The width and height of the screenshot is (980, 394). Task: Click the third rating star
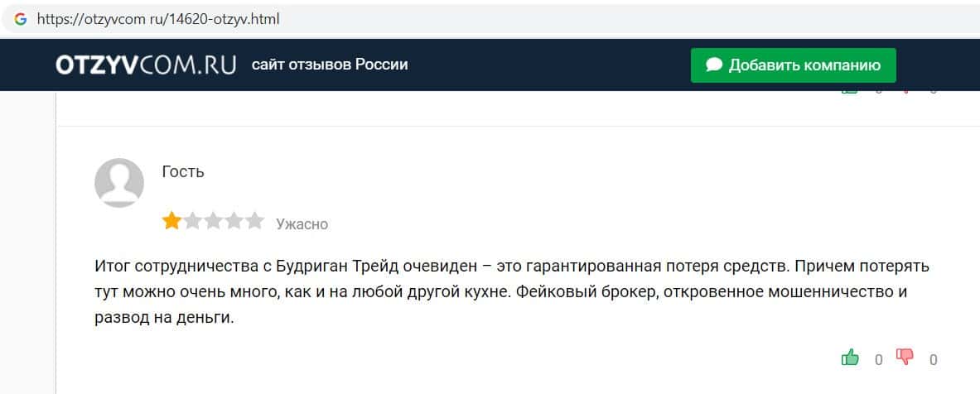[214, 221]
